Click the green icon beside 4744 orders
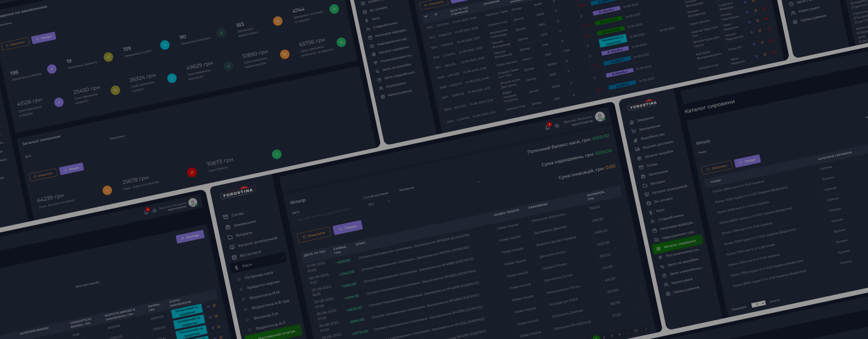 tap(334, 9)
